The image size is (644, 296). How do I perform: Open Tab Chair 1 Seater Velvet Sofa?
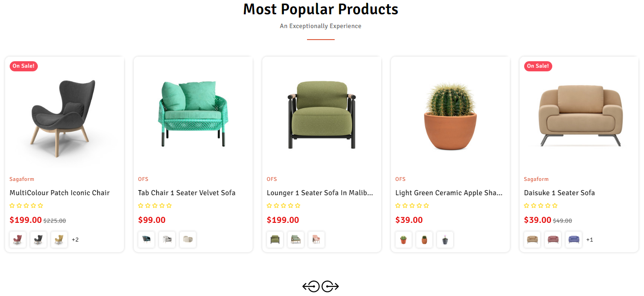coord(187,193)
